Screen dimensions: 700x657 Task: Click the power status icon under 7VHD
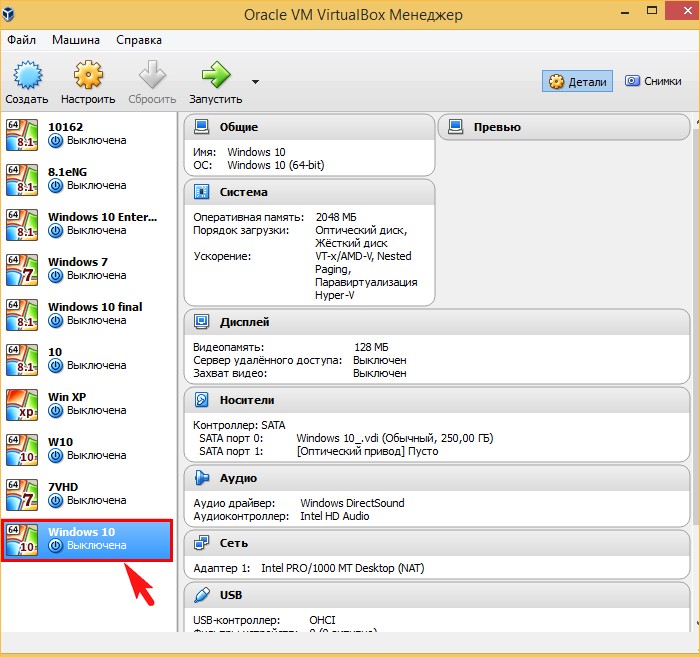point(55,501)
